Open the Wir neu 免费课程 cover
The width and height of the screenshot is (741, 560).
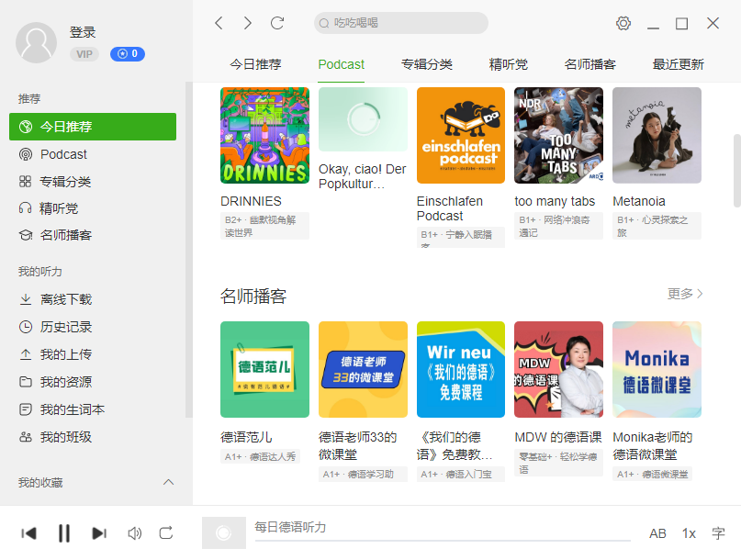point(461,370)
